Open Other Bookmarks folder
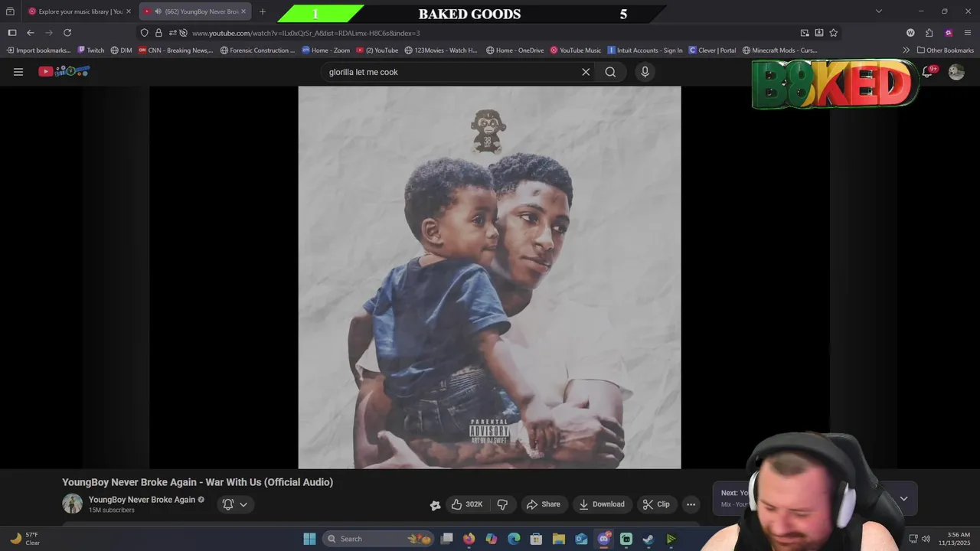980x551 pixels. [x=946, y=51]
